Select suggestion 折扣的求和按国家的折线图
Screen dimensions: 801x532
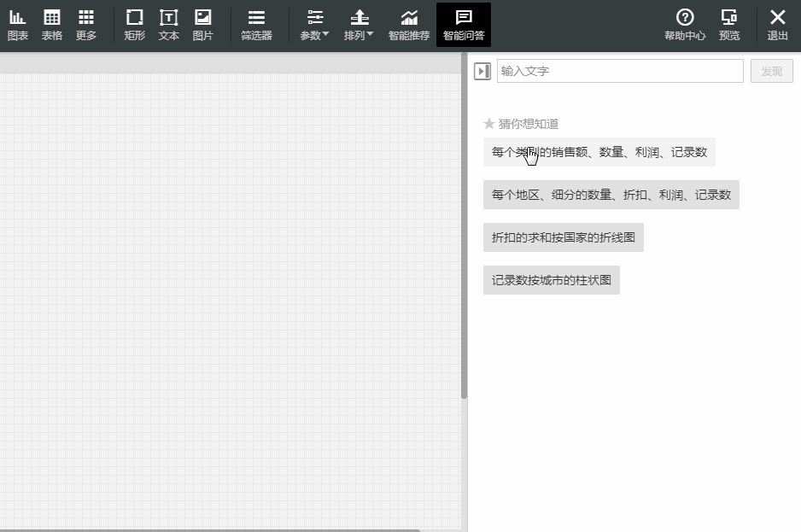click(x=564, y=237)
